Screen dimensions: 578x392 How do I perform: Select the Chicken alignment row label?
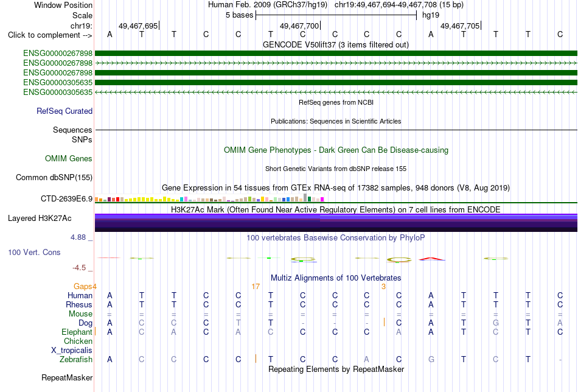click(x=78, y=341)
